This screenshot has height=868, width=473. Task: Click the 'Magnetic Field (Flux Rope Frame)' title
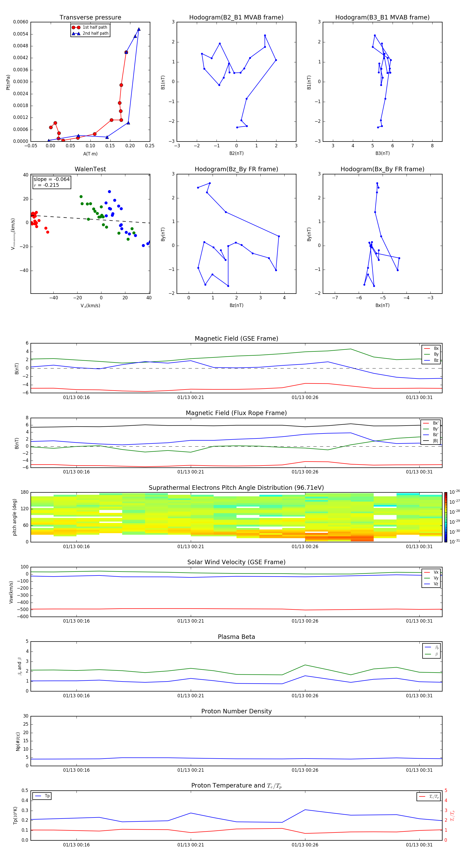tap(236, 413)
